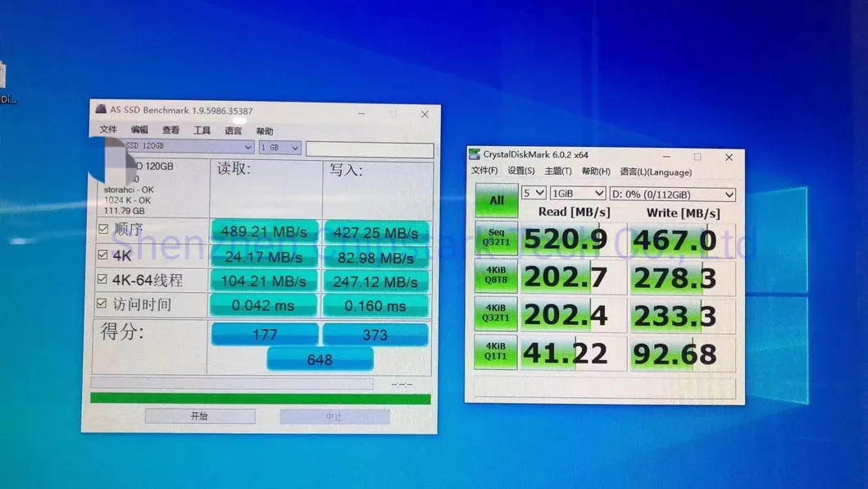Click the 41.22 read value

572,353
